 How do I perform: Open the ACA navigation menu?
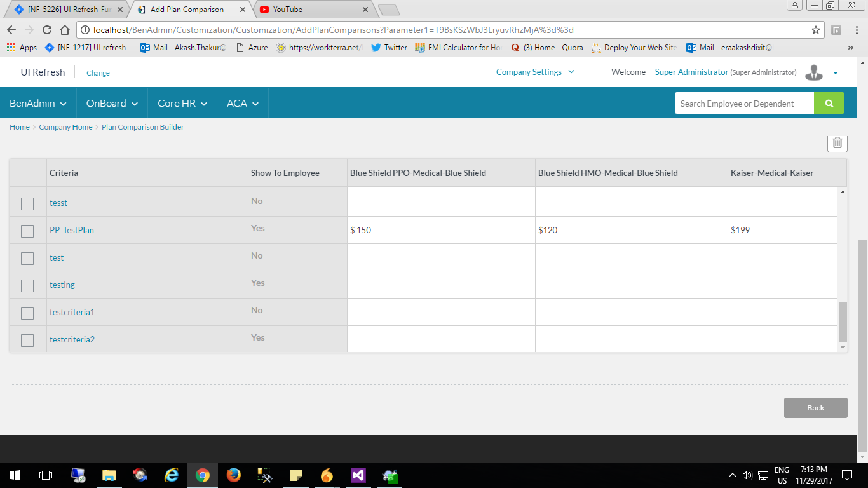243,103
